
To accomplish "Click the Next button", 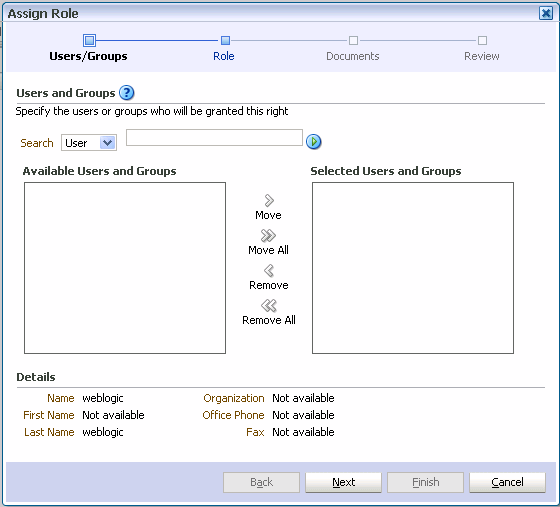I will point(344,482).
